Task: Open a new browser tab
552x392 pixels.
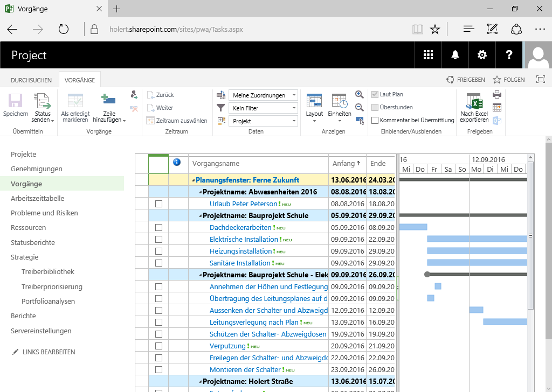Action: [x=117, y=9]
